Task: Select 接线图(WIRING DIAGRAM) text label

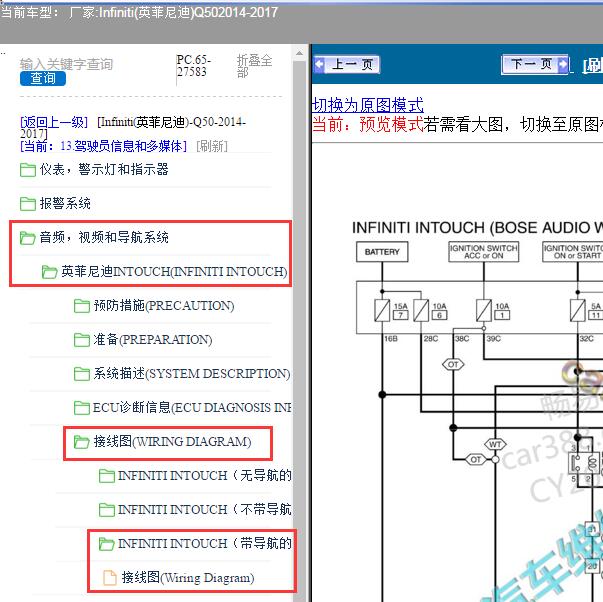Action: tap(172, 442)
